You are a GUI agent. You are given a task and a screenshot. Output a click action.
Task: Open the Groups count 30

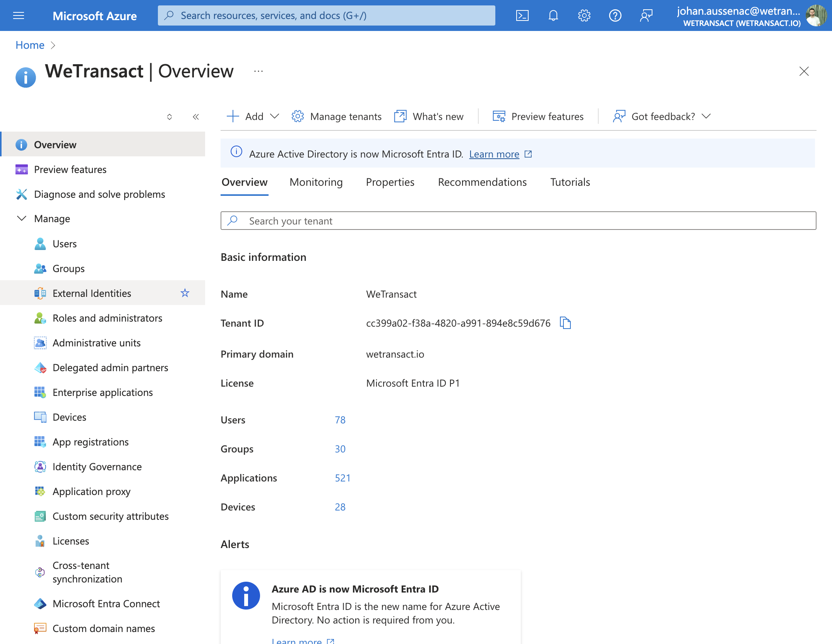pos(340,449)
